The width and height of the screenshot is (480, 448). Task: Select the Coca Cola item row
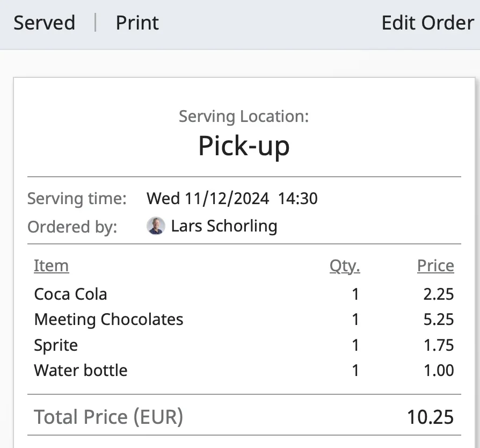click(x=244, y=294)
